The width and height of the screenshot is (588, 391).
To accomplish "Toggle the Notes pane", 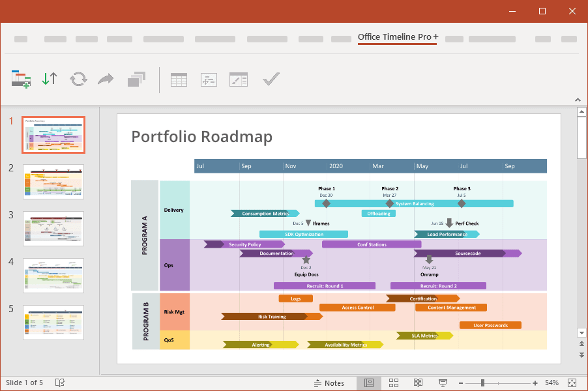I will click(330, 383).
